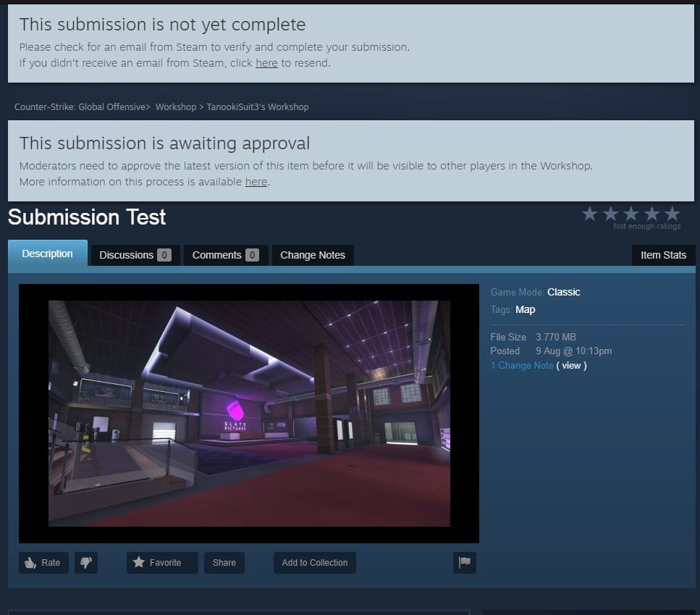Report item using the flag icon
The image size is (700, 615).
464,563
